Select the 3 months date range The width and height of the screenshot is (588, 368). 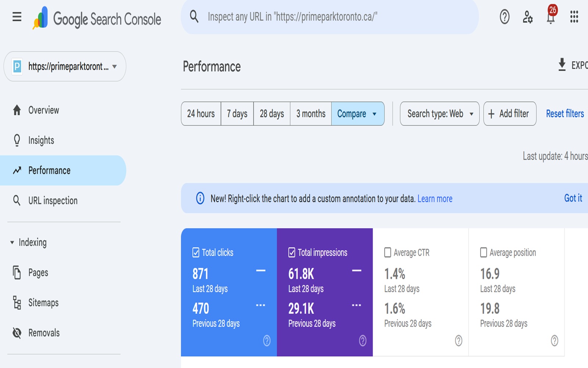311,114
